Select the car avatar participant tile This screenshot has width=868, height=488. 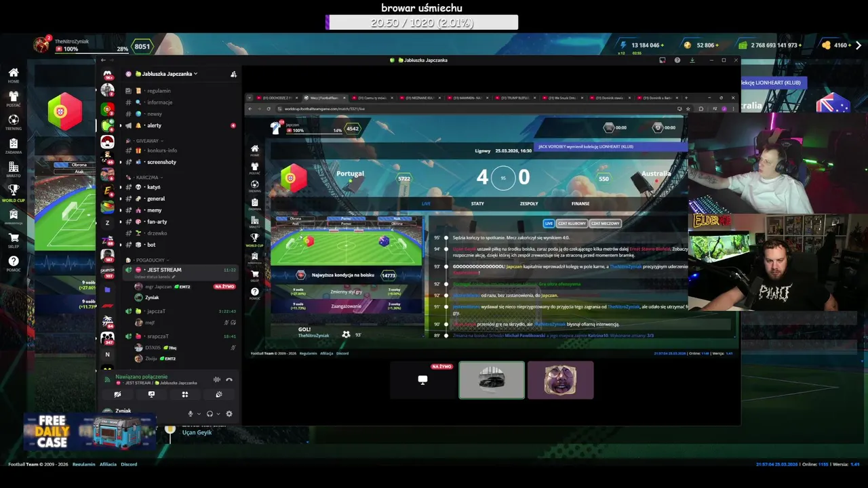492,380
